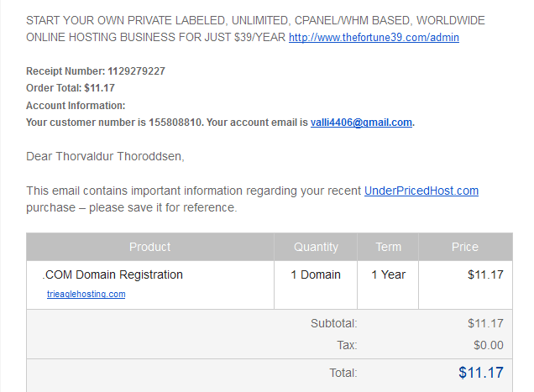The image size is (534, 392).
Task: Click the Product column header
Action: [x=149, y=247]
